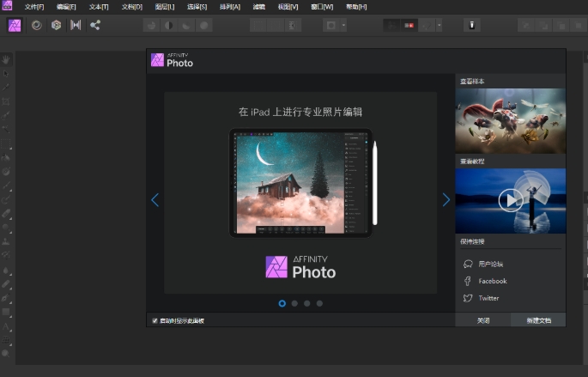
Task: Select the third carousel page dot
Action: coord(307,303)
